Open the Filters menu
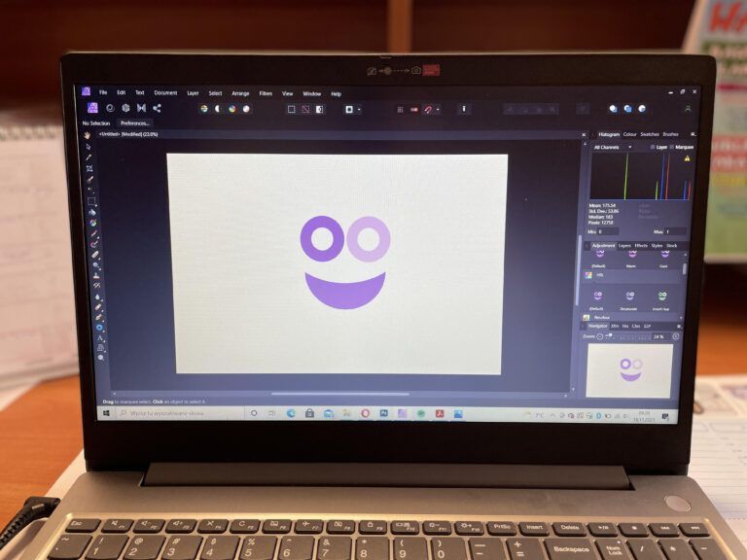The width and height of the screenshot is (747, 560). click(266, 93)
